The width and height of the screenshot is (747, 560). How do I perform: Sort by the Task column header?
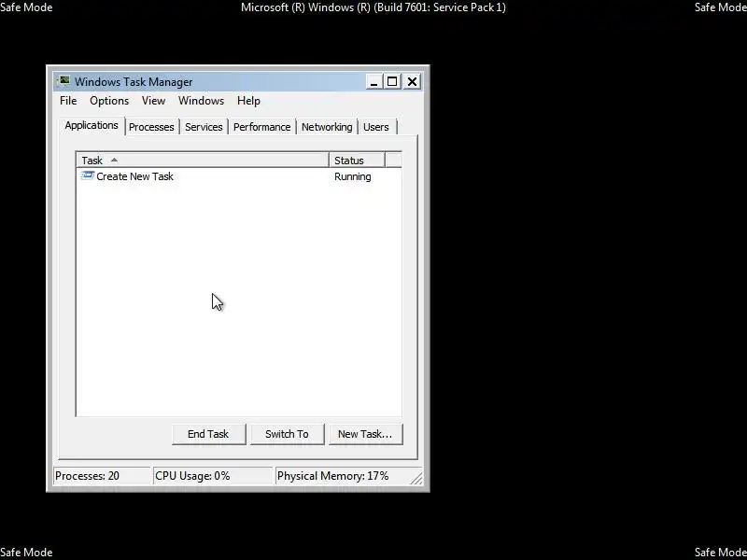click(x=203, y=161)
